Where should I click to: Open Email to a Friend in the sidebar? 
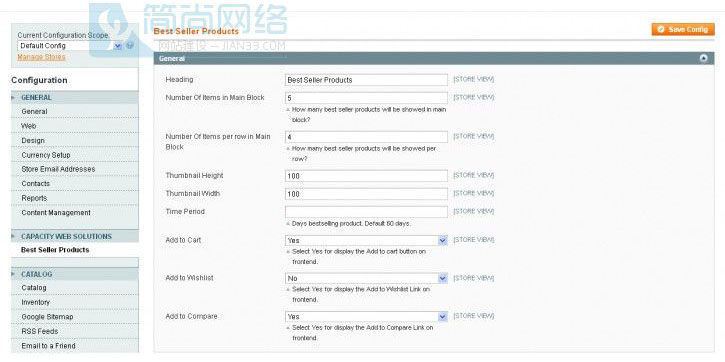pos(48,346)
